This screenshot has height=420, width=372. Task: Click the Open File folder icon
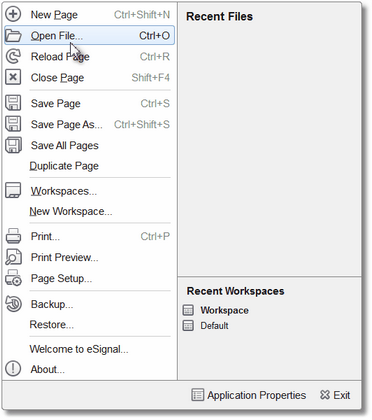pyautogui.click(x=13, y=35)
